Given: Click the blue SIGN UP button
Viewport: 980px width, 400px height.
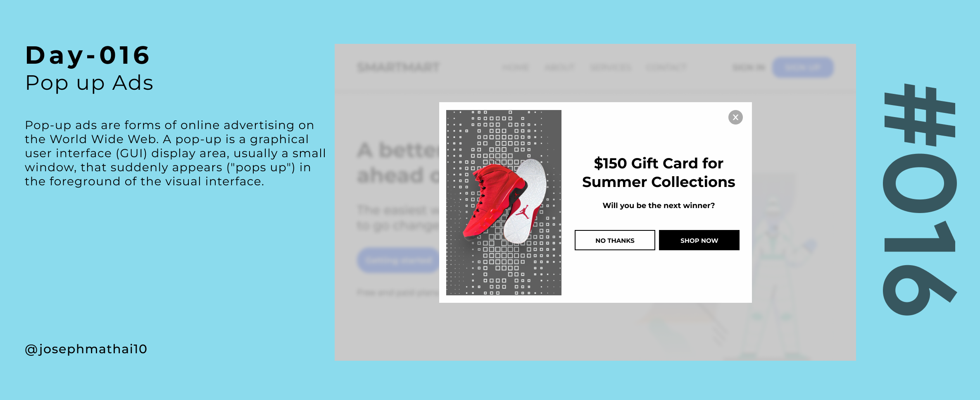Looking at the screenshot, I should (803, 67).
